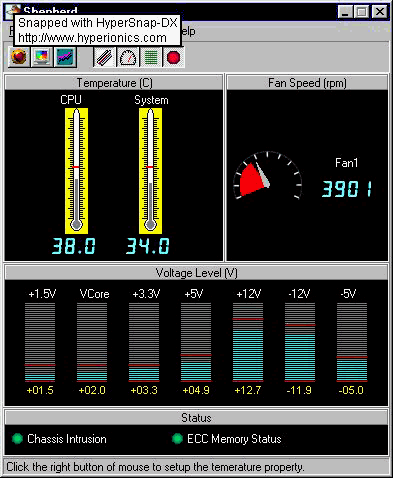Click the Fan1 speed dial gauge
The image size is (393, 478).
[x=268, y=176]
